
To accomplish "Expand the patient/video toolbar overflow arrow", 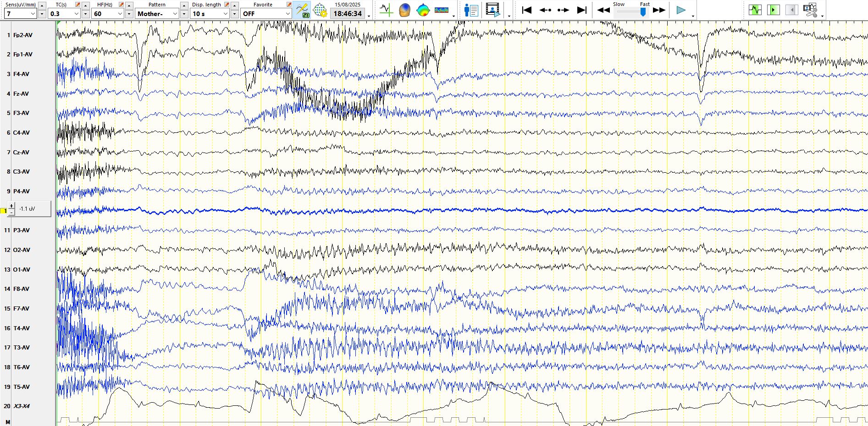I will [509, 16].
